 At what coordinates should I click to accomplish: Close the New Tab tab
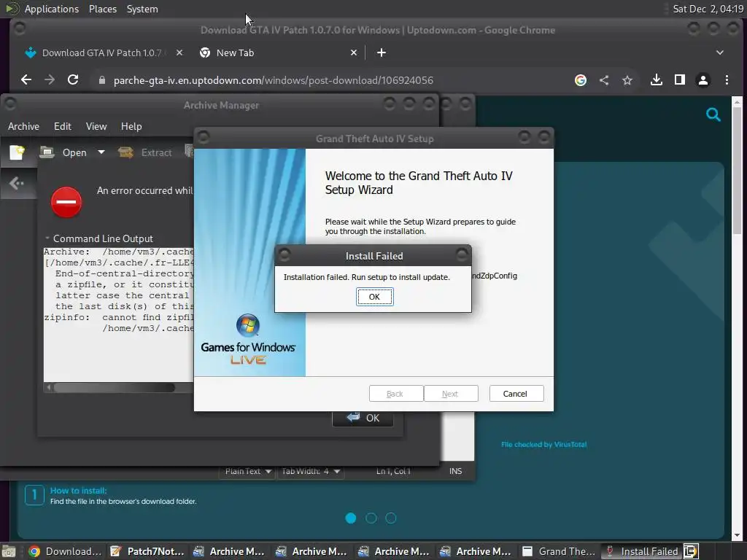click(354, 52)
